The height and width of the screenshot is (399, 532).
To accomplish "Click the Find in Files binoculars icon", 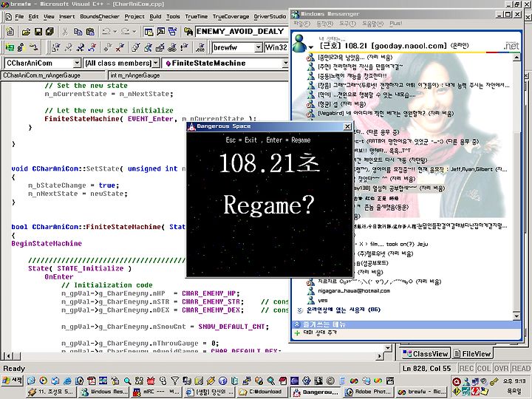I will pos(188,32).
